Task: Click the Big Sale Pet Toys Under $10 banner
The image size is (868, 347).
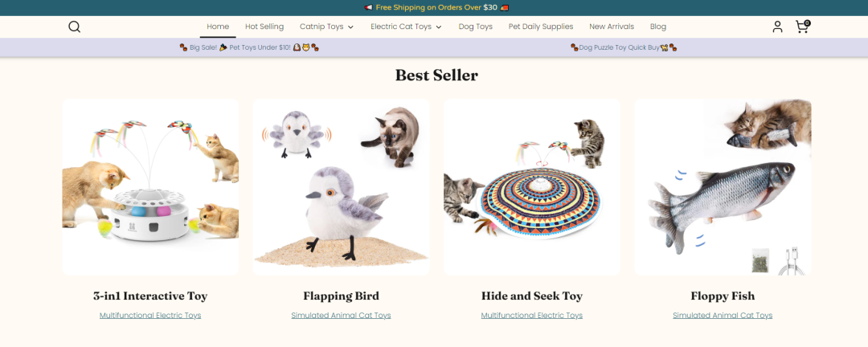Action: click(x=249, y=47)
